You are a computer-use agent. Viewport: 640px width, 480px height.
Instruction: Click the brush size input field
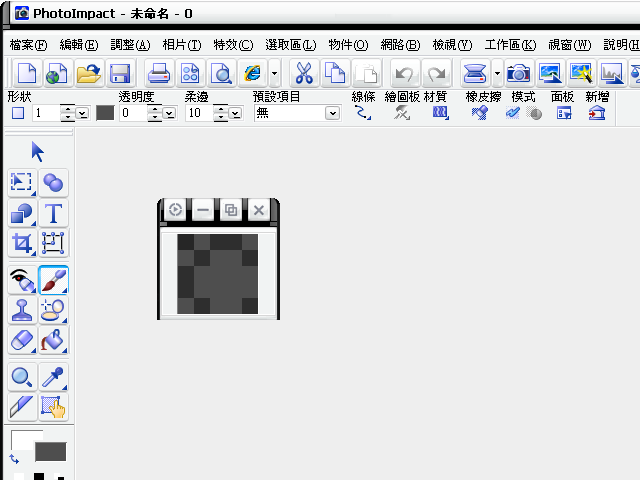tap(46, 113)
